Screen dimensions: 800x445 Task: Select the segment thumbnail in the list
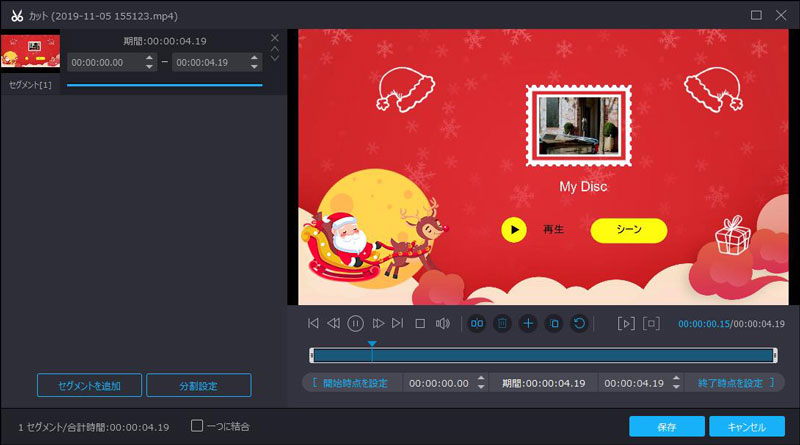(30, 50)
